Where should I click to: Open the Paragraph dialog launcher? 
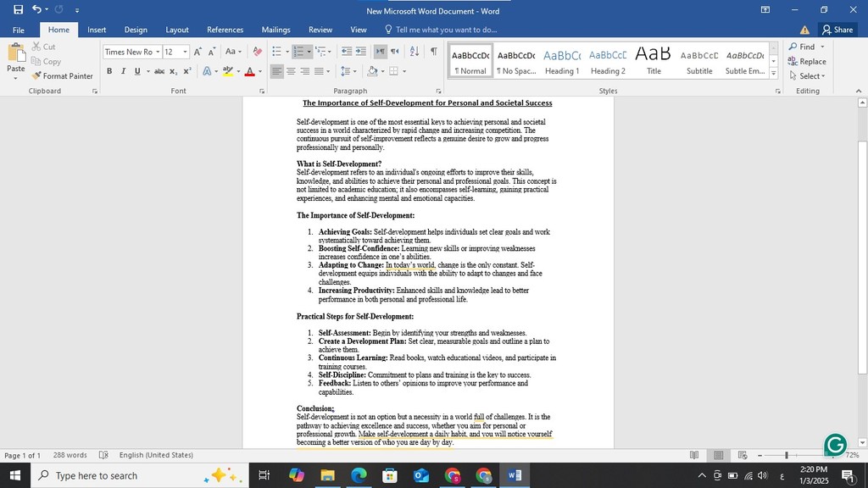tap(438, 91)
